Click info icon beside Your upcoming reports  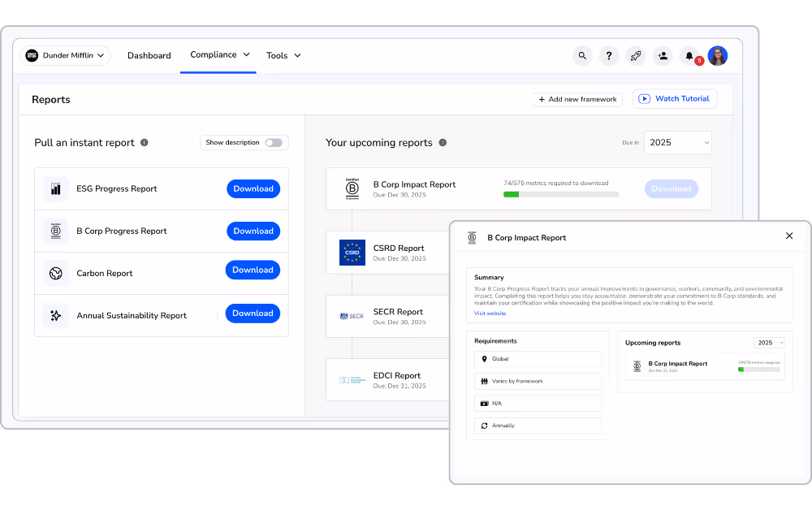[x=443, y=142]
